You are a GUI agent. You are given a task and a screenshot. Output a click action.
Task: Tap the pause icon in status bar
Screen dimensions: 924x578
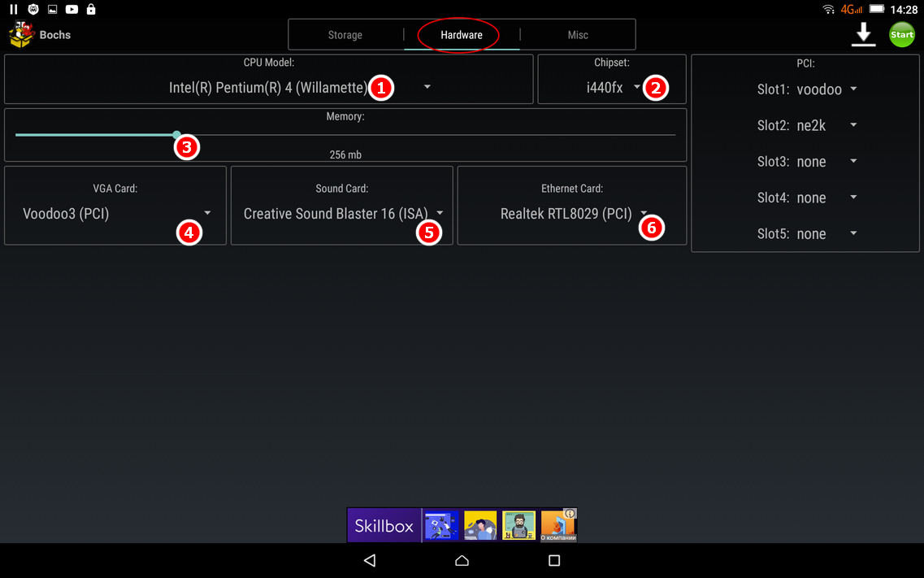(x=14, y=9)
